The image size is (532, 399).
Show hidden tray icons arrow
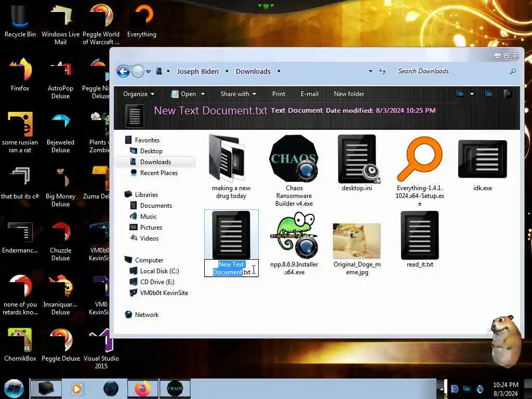point(441,389)
